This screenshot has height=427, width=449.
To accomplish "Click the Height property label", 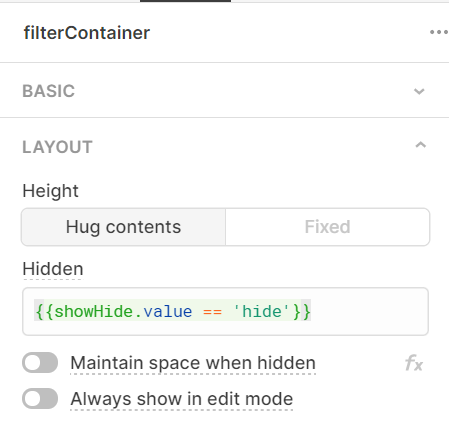I will coord(50,191).
